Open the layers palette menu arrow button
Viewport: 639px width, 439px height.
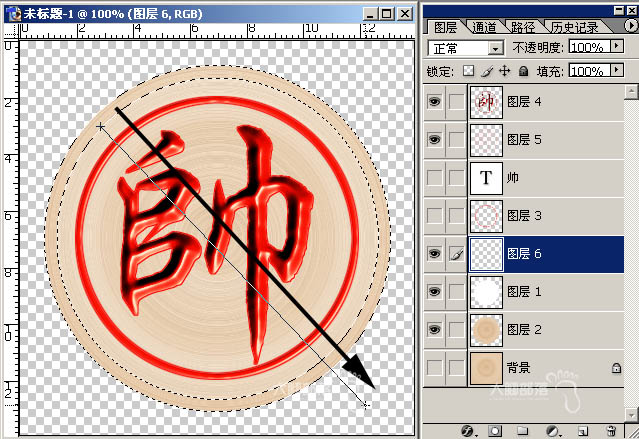point(631,26)
